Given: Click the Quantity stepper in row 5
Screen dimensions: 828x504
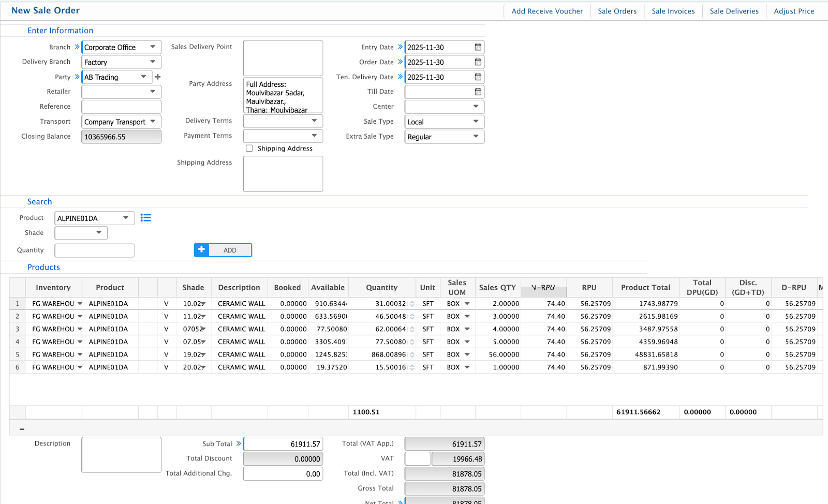Looking at the screenshot, I should coord(412,355).
